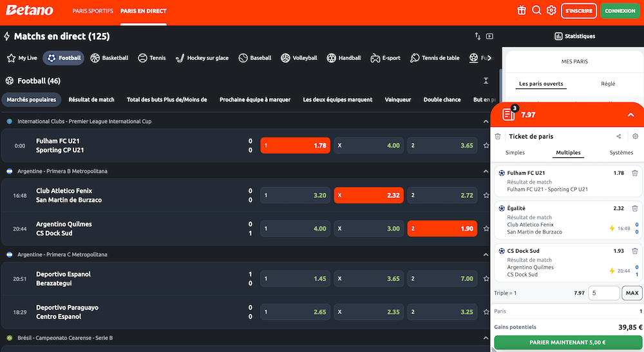Click the S'inscrire button
The width and height of the screenshot is (644, 352).
click(x=579, y=11)
